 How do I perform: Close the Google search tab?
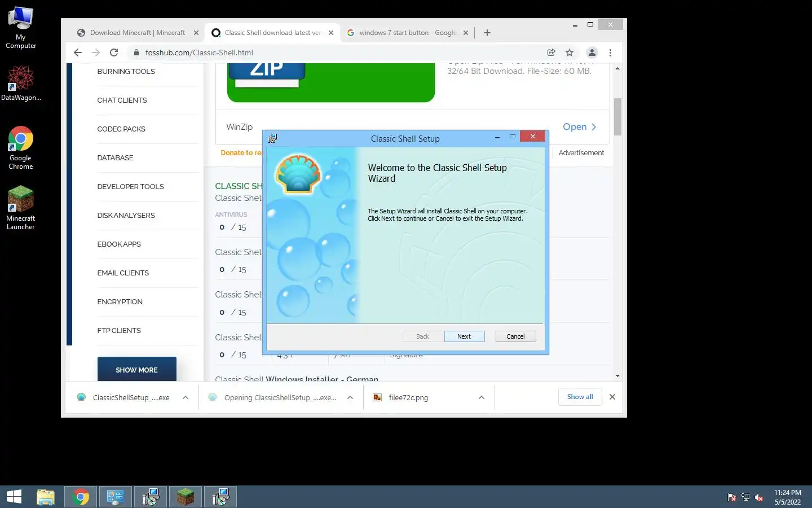(x=466, y=33)
